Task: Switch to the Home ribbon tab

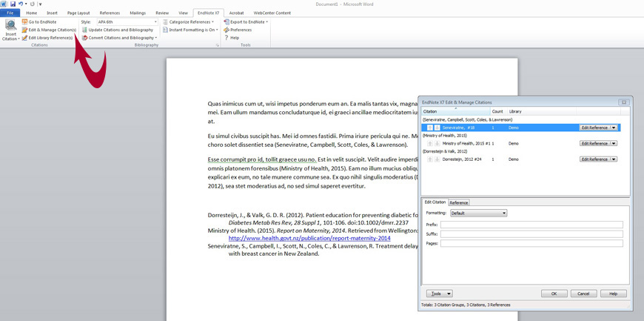Action: 31,13
